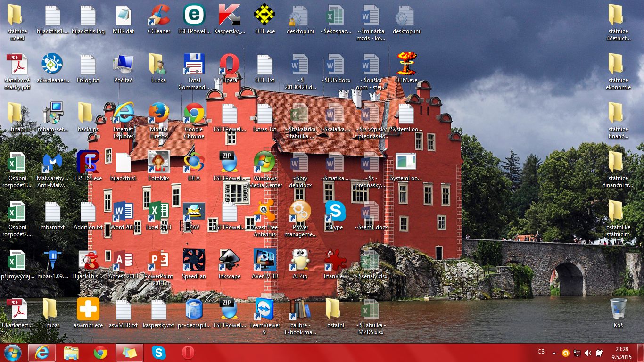
Task: Open Chrome from the taskbar
Action: (x=100, y=352)
